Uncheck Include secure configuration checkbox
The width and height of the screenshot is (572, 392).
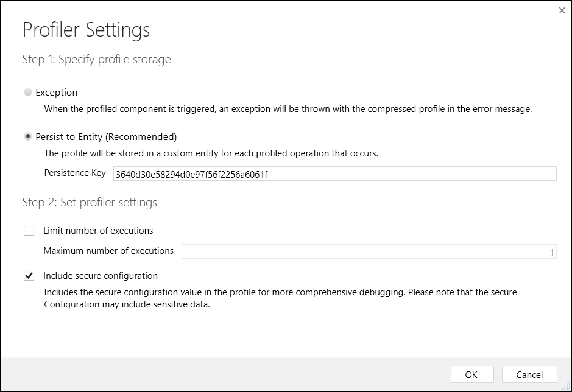point(29,276)
